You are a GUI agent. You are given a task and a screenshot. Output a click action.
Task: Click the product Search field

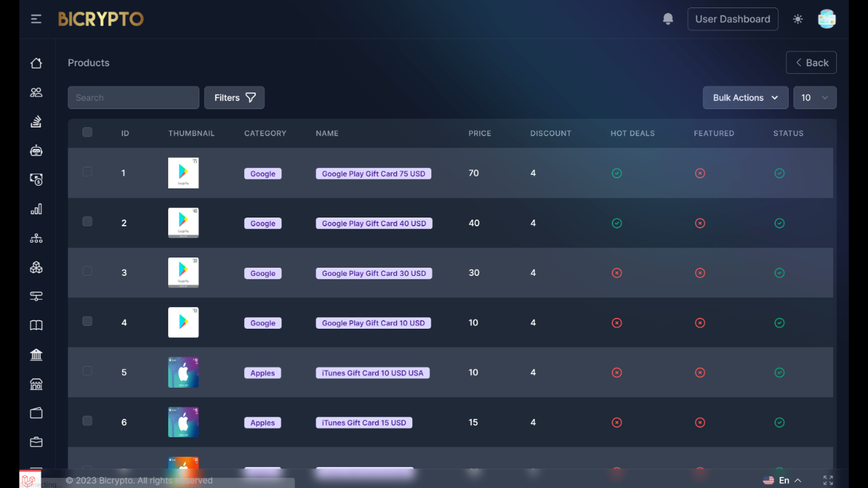pyautogui.click(x=134, y=98)
